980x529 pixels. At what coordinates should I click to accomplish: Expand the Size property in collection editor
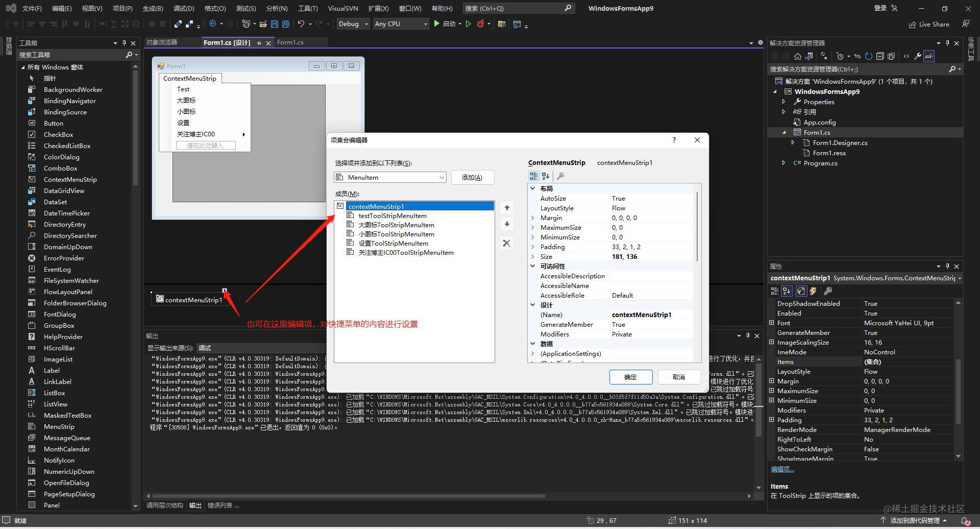(533, 257)
